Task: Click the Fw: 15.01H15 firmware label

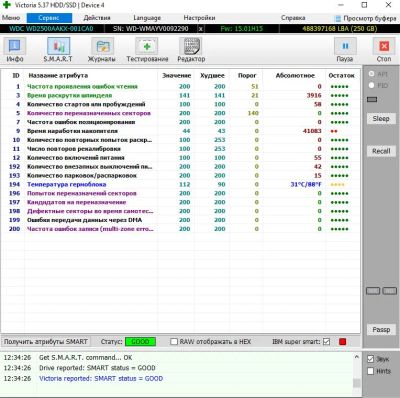Action: click(242, 29)
